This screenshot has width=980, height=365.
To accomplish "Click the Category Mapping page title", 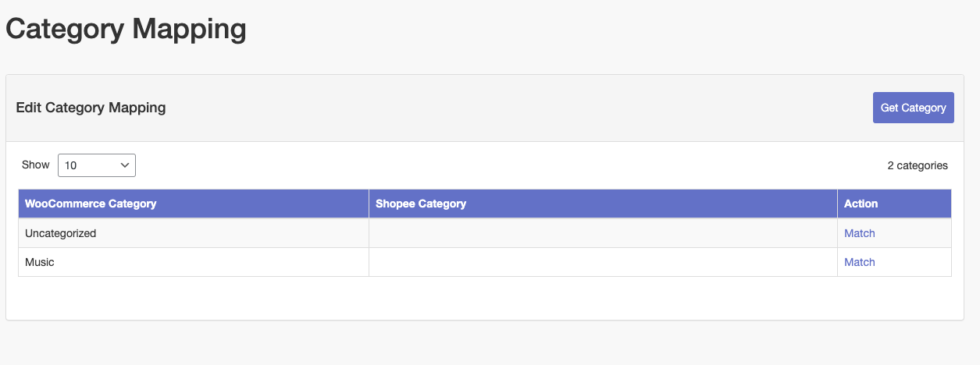I will pos(126,30).
